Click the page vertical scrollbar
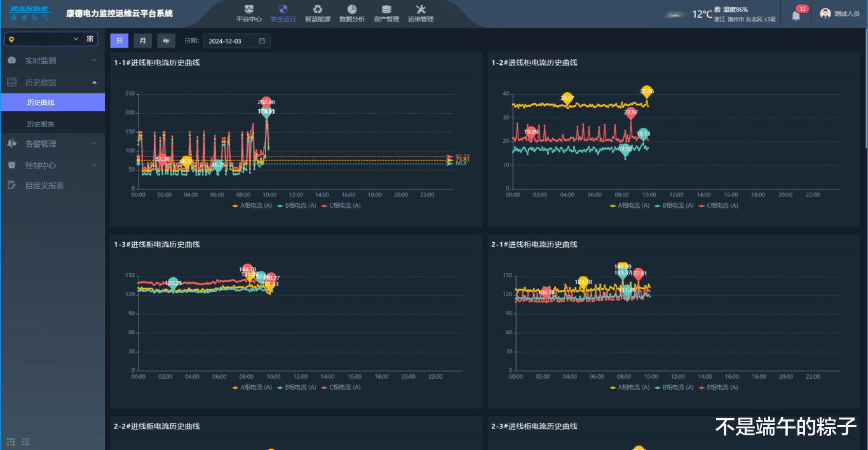Image resolution: width=868 pixels, height=450 pixels. click(865, 89)
